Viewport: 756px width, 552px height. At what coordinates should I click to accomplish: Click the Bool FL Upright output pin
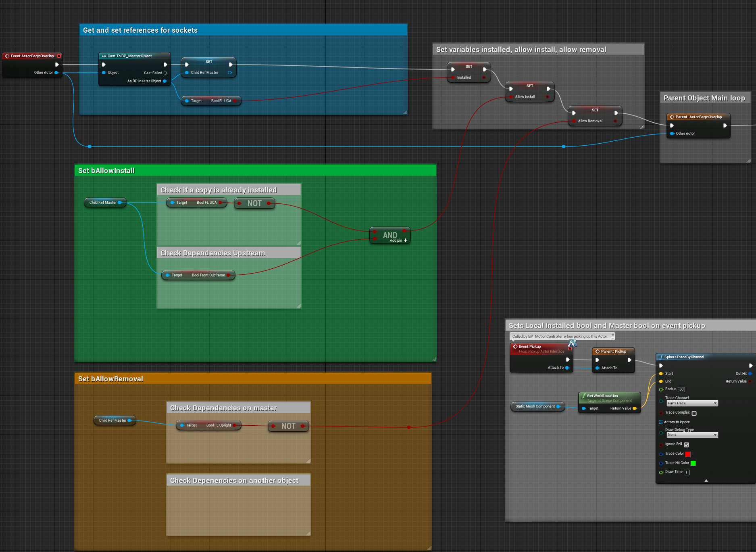click(235, 425)
